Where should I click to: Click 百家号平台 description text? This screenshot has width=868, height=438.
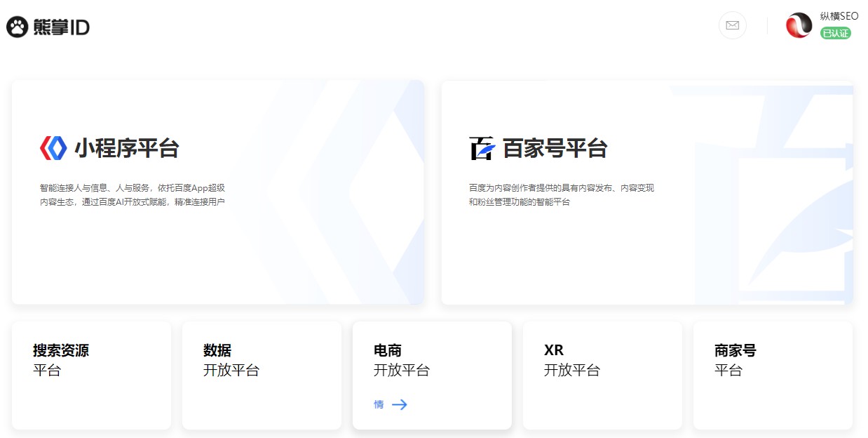coord(562,194)
